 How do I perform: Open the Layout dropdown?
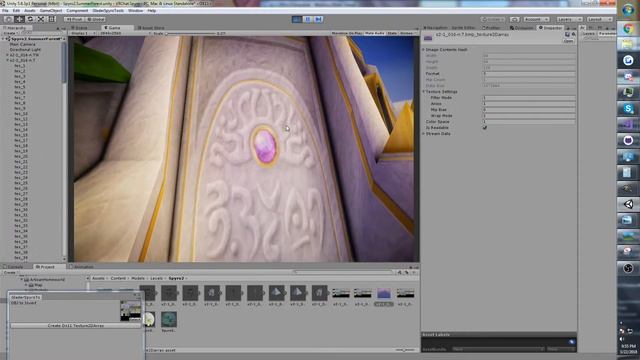(599, 19)
